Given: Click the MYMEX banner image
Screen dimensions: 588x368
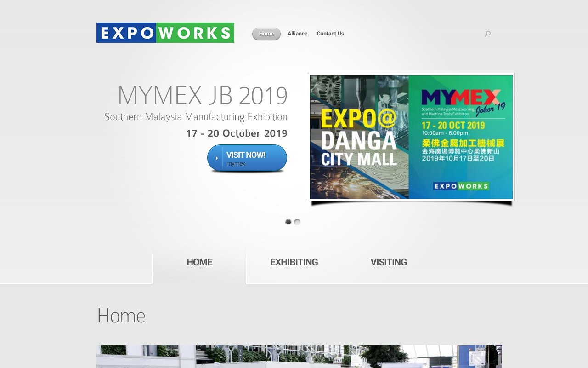Looking at the screenshot, I should click(x=411, y=137).
